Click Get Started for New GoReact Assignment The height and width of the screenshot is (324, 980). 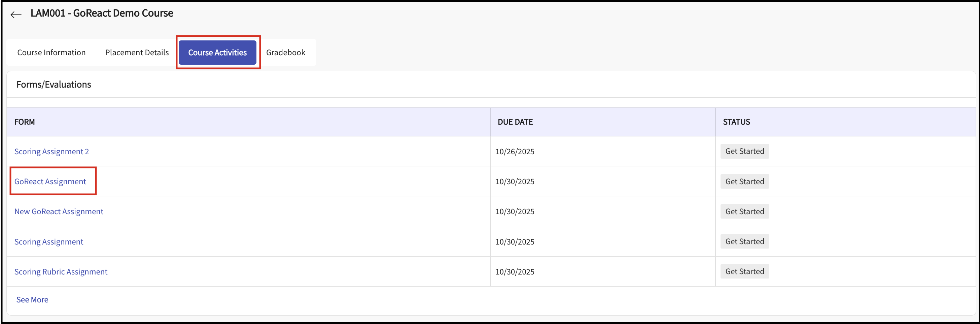coord(744,211)
